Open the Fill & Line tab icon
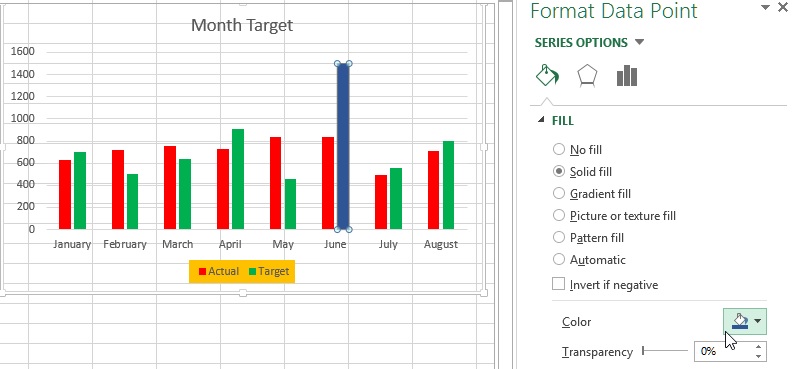The image size is (797, 369). pos(547,75)
